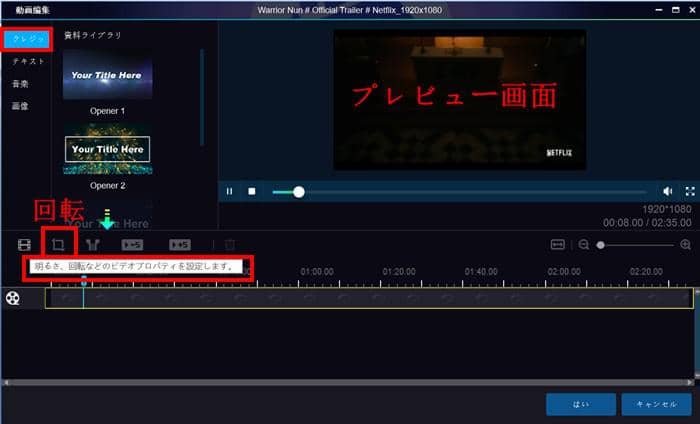Select the split clip tool

click(x=93, y=245)
